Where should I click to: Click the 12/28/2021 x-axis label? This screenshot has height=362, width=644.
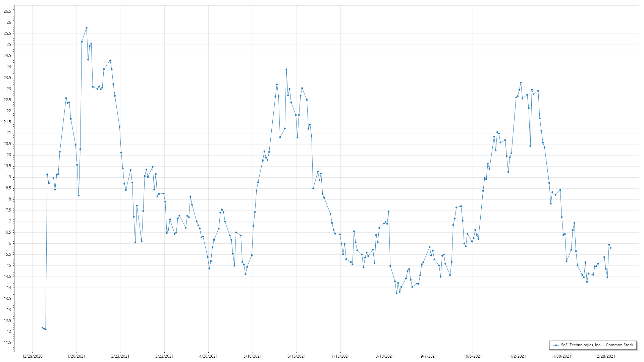coord(605,356)
